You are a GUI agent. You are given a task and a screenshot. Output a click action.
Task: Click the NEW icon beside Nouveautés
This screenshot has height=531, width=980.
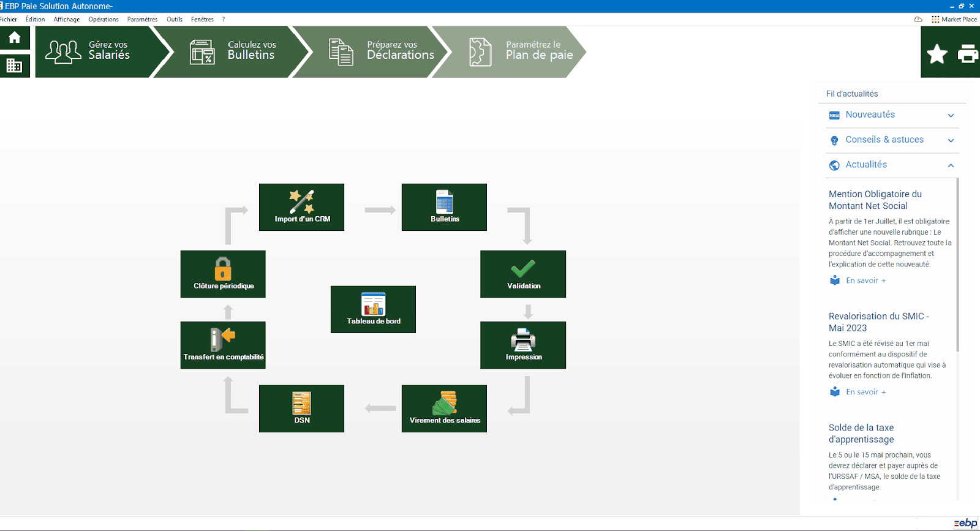(834, 115)
